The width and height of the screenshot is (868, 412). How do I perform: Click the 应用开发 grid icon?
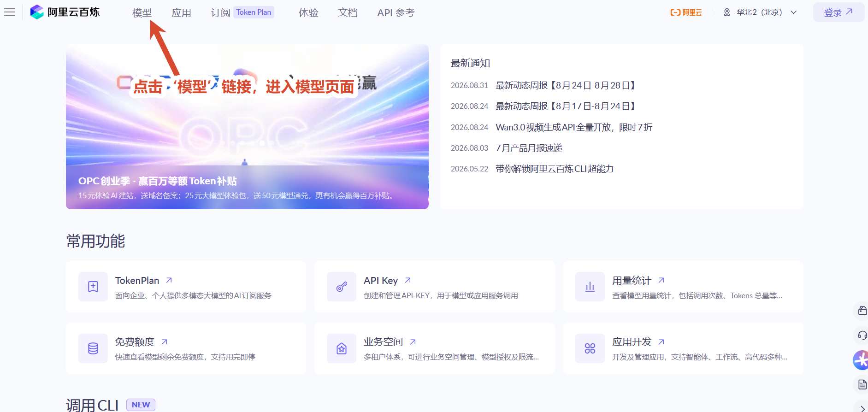[590, 348]
